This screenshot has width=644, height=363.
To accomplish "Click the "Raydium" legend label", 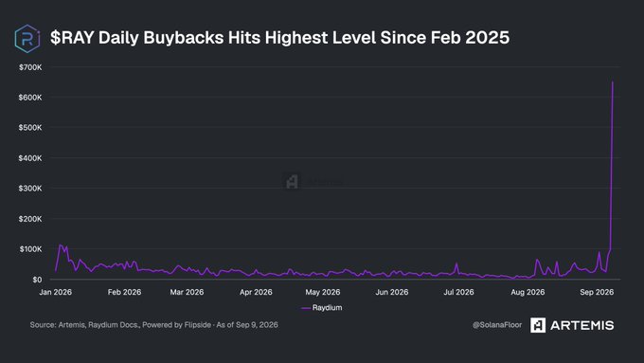I will (328, 308).
